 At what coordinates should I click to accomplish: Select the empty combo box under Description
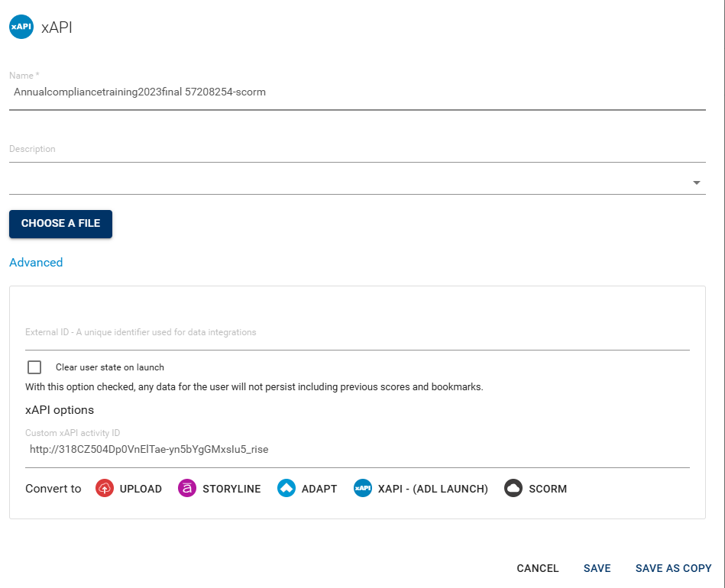click(358, 183)
